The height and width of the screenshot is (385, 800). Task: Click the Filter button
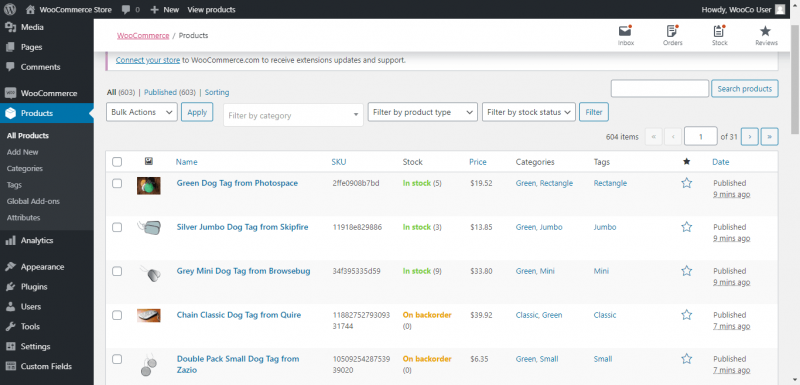tap(594, 112)
